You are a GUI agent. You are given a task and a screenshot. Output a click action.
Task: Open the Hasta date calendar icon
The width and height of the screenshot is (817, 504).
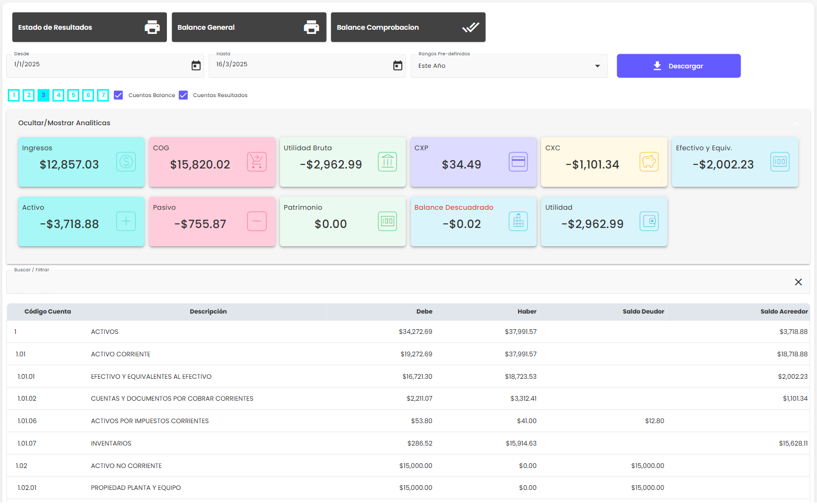tap(398, 66)
